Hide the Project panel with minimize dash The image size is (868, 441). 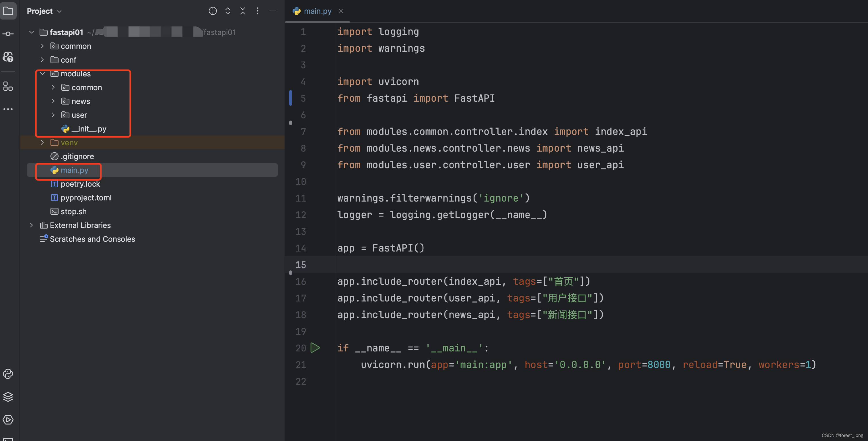point(272,11)
